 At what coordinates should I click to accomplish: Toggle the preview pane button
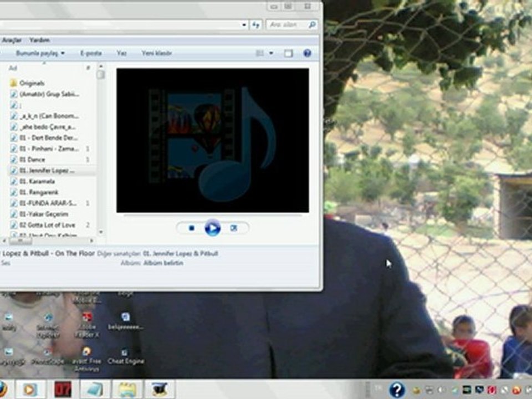coord(288,53)
